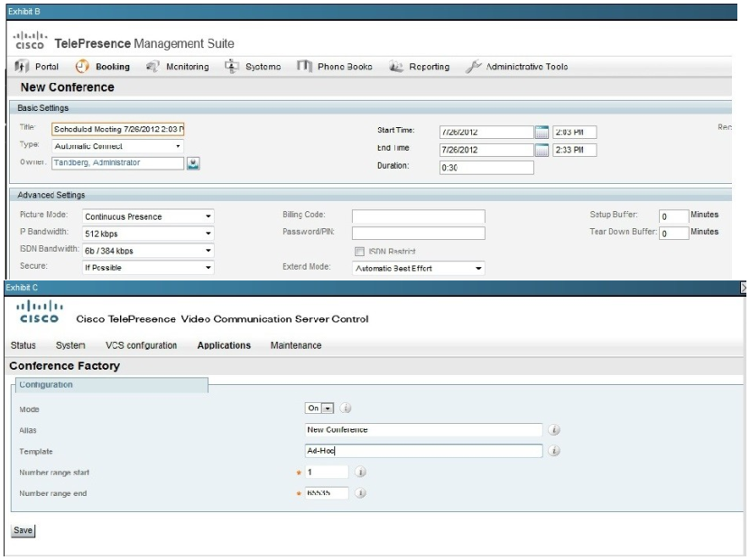
Task: Click the info icon for Number range start
Action: coord(361,473)
